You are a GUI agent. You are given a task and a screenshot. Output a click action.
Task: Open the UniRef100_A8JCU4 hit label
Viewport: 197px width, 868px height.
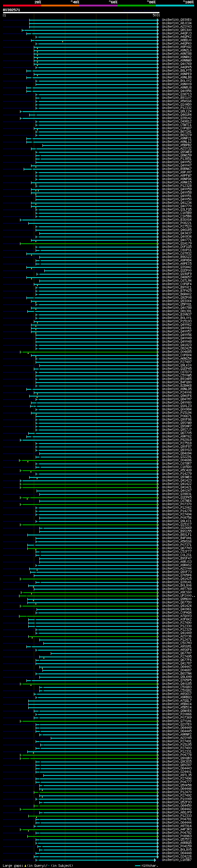click(177, 23)
